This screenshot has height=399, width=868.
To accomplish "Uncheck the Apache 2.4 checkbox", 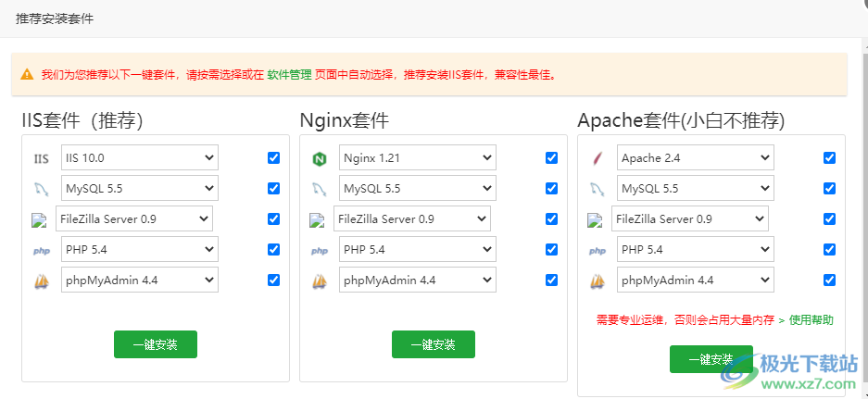I will pyautogui.click(x=829, y=157).
